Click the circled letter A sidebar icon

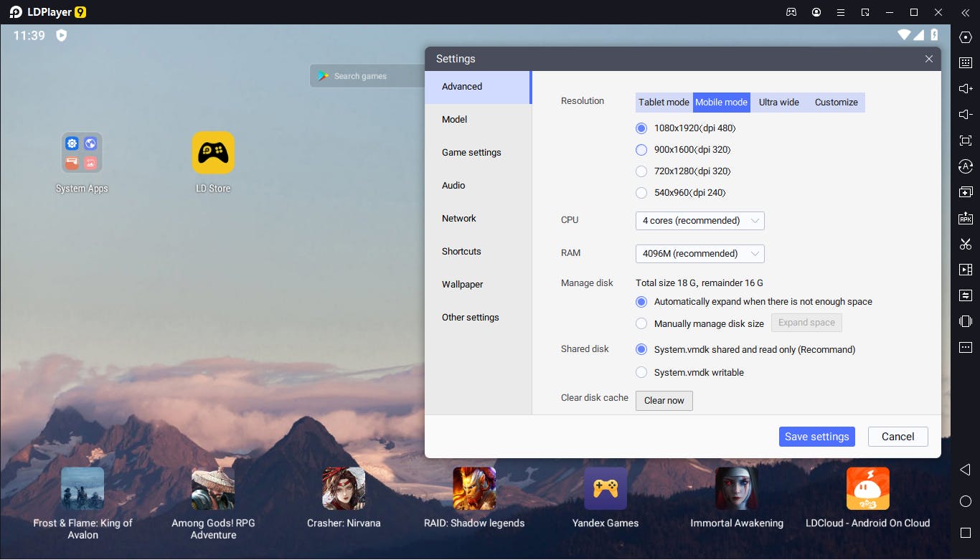point(966,166)
